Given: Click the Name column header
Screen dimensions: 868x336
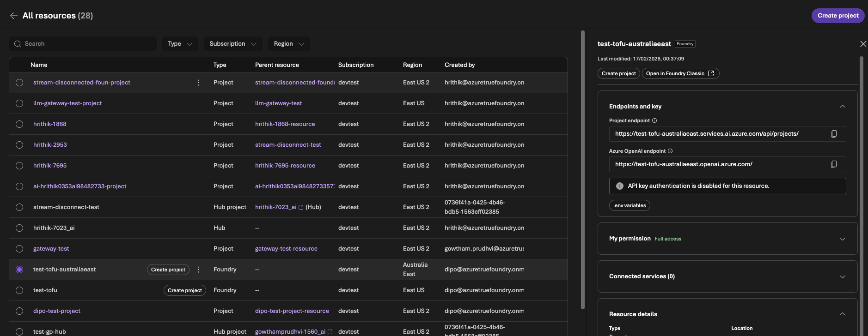Looking at the screenshot, I should point(39,65).
